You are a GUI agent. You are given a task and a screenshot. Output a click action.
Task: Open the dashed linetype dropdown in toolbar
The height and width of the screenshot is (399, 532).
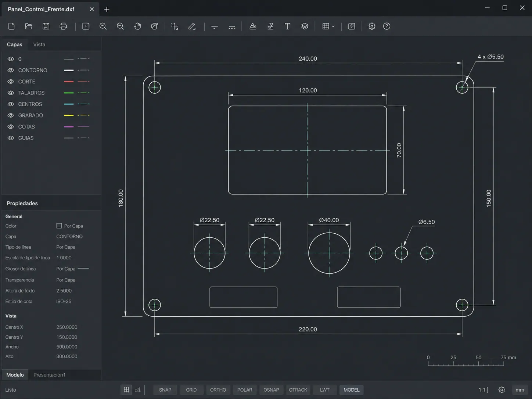[232, 26]
